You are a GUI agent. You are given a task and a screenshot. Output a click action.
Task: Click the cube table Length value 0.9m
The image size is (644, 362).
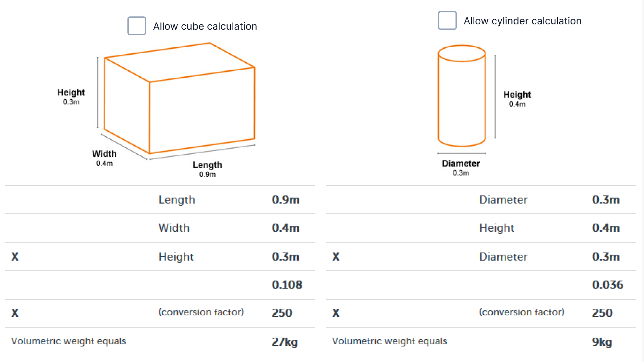pos(286,200)
